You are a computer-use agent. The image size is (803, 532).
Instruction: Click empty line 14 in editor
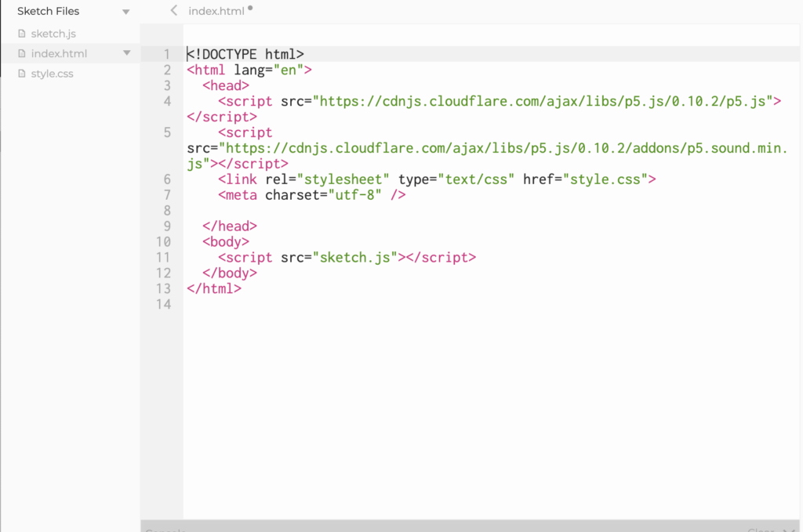click(x=492, y=304)
